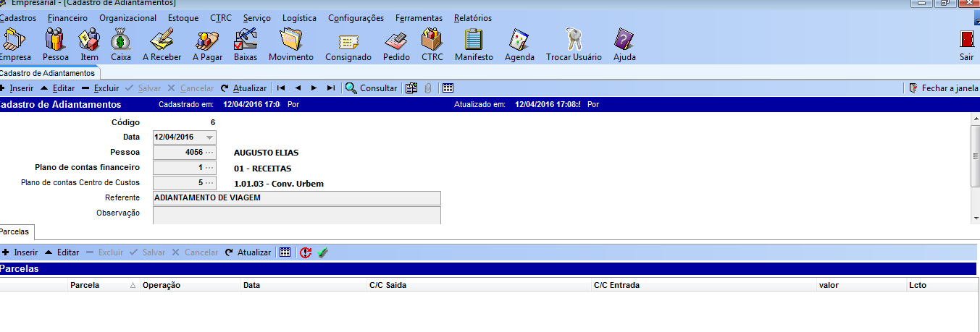Open the Caixa cash register icon
This screenshot has width=980, height=332.
(x=121, y=43)
